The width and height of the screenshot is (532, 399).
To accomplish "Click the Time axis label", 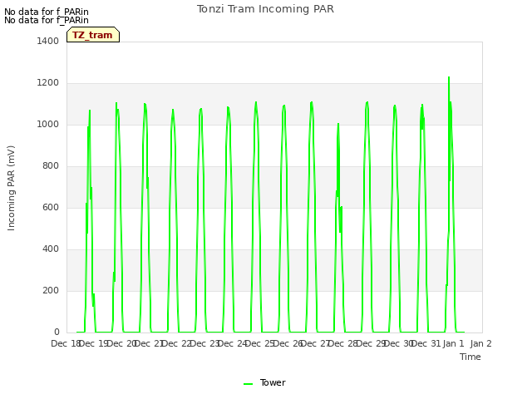I will tap(470, 357).
